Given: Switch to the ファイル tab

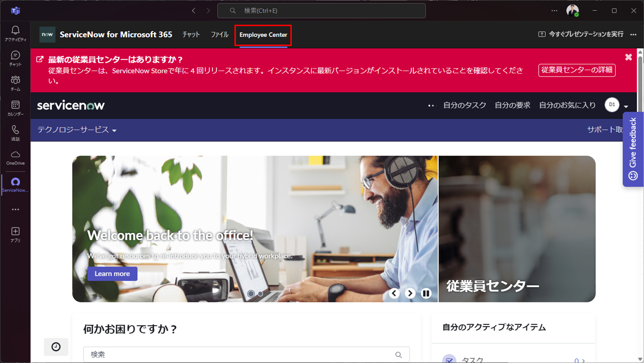Looking at the screenshot, I should (219, 34).
